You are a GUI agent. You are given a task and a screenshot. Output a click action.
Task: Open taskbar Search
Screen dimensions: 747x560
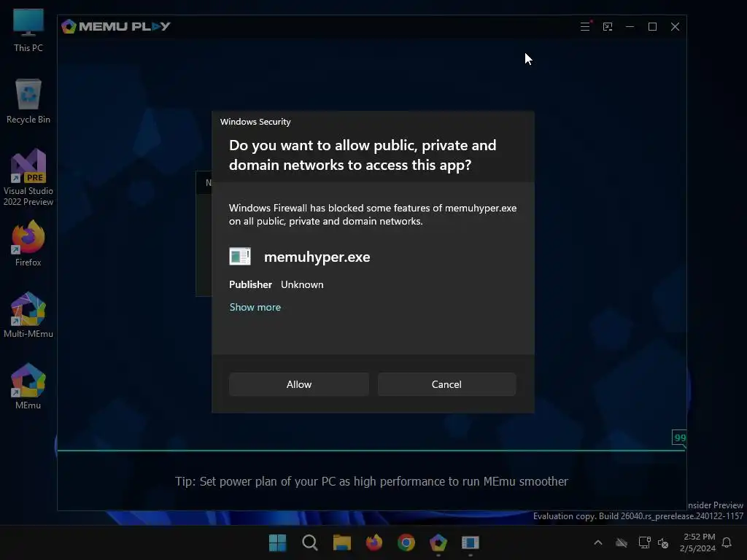pos(309,542)
